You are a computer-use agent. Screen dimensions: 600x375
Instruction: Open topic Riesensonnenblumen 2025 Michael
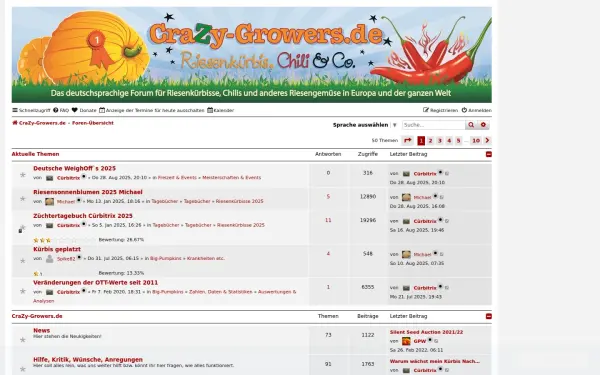[x=88, y=192]
